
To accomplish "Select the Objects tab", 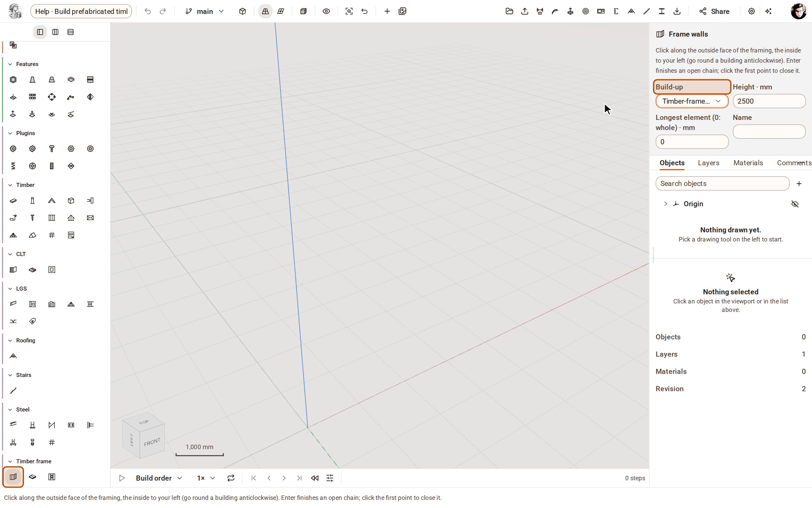I will (x=672, y=163).
